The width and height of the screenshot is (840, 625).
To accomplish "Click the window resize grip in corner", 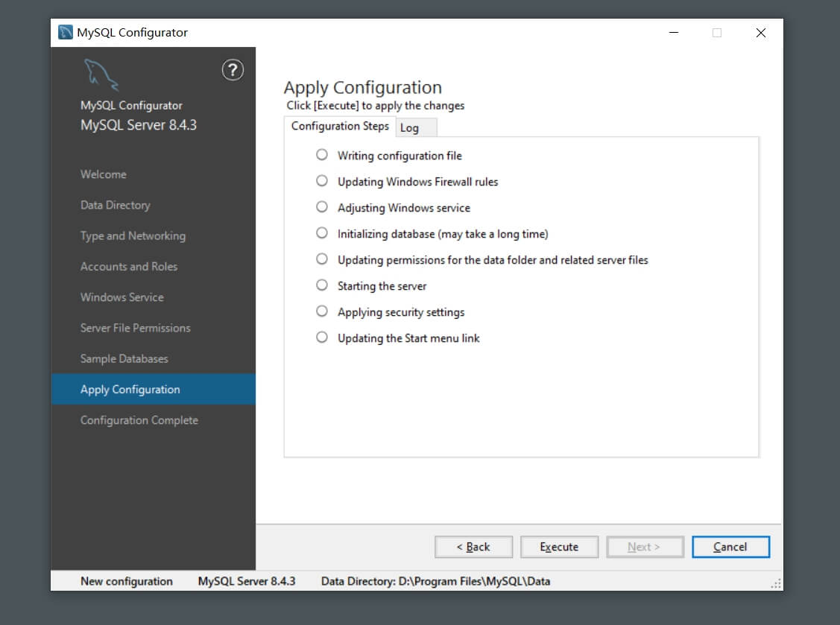I will 776,584.
